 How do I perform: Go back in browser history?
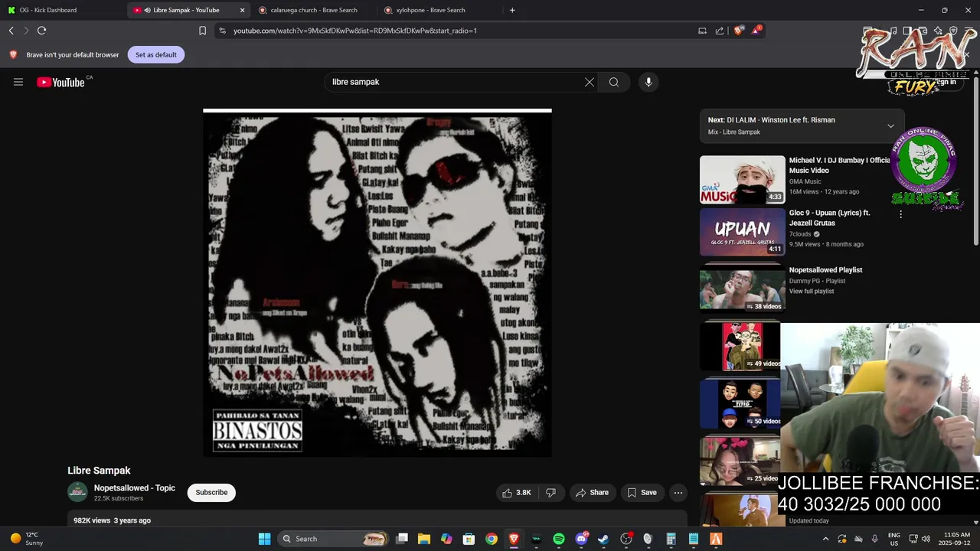pyautogui.click(x=11, y=31)
